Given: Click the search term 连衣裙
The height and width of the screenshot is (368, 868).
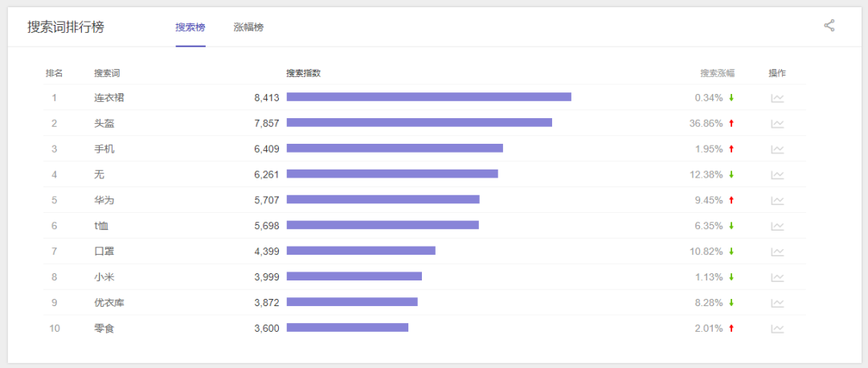Looking at the screenshot, I should (109, 98).
